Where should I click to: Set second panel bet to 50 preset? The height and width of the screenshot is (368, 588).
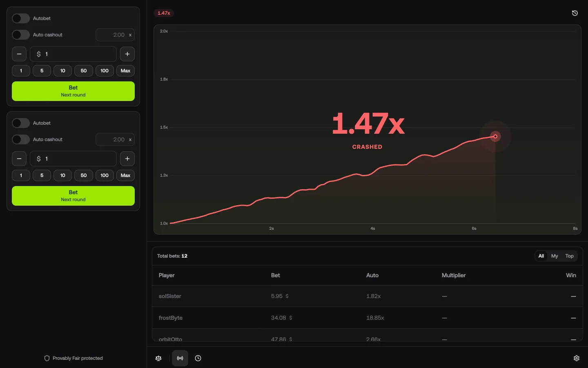(84, 175)
